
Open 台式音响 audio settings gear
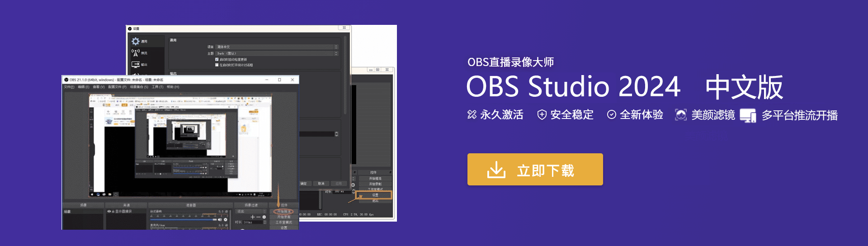[226, 219]
